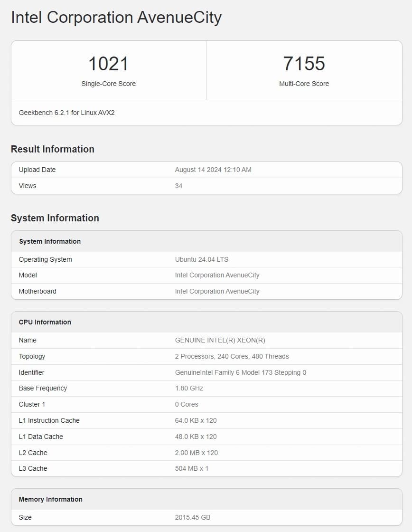Click the GenuineIntel Family 6 Model 173 identifier

pos(241,372)
